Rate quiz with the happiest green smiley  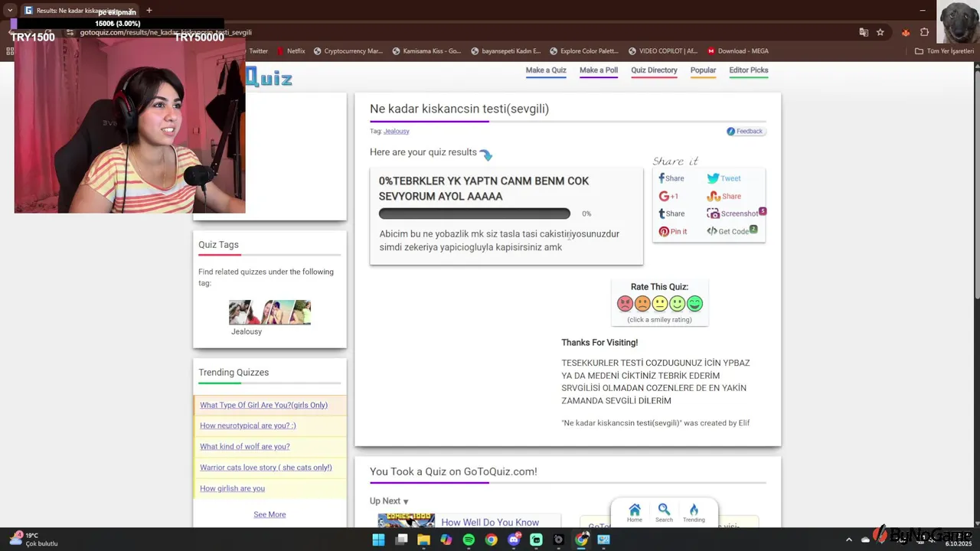(x=694, y=304)
